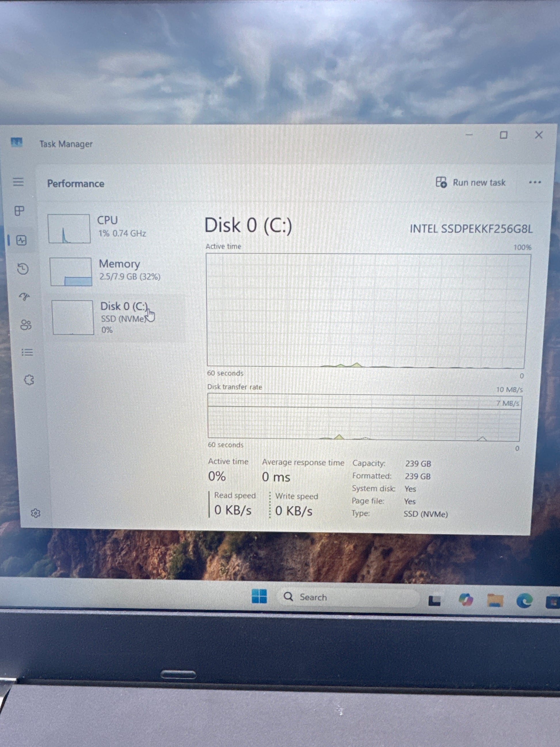Open the Services page icon
The image size is (560, 747).
coord(29,380)
